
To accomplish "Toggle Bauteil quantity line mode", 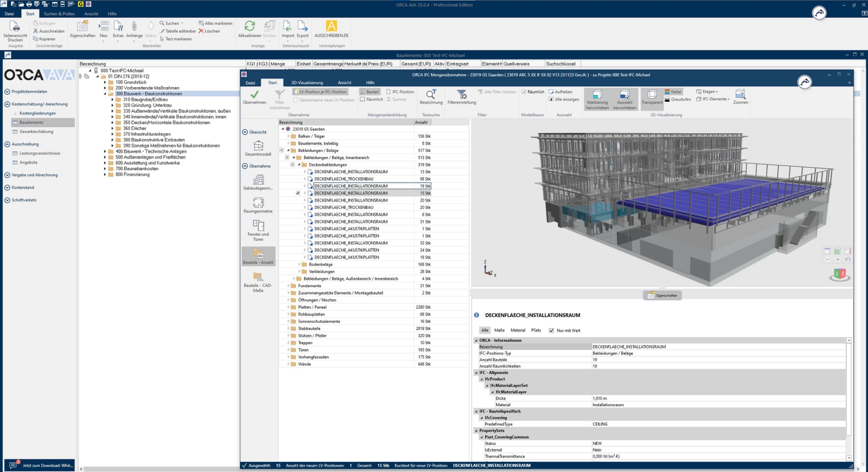I will 369,92.
